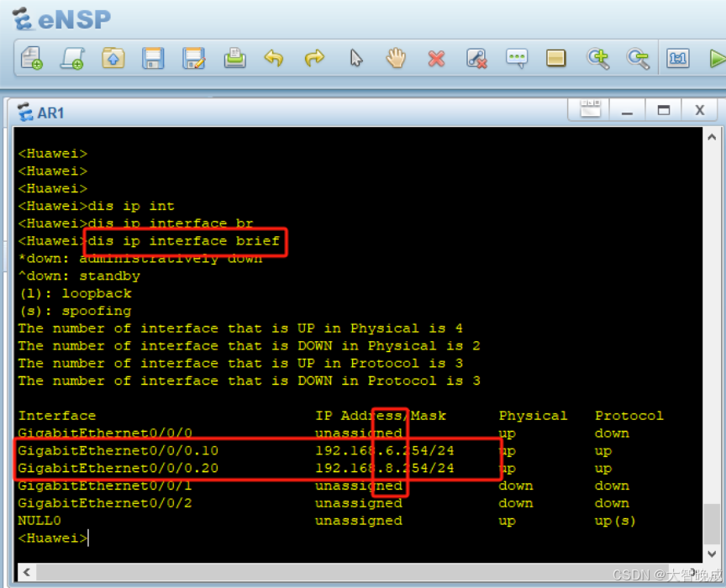726x588 pixels.
Task: Click the AR1 window icon
Action: click(x=25, y=112)
